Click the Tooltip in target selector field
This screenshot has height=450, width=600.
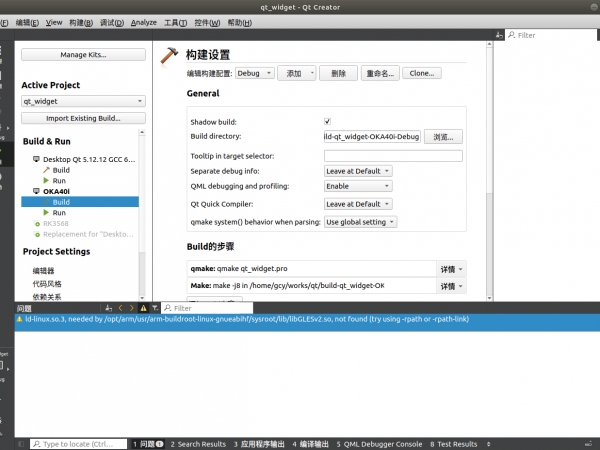393,156
